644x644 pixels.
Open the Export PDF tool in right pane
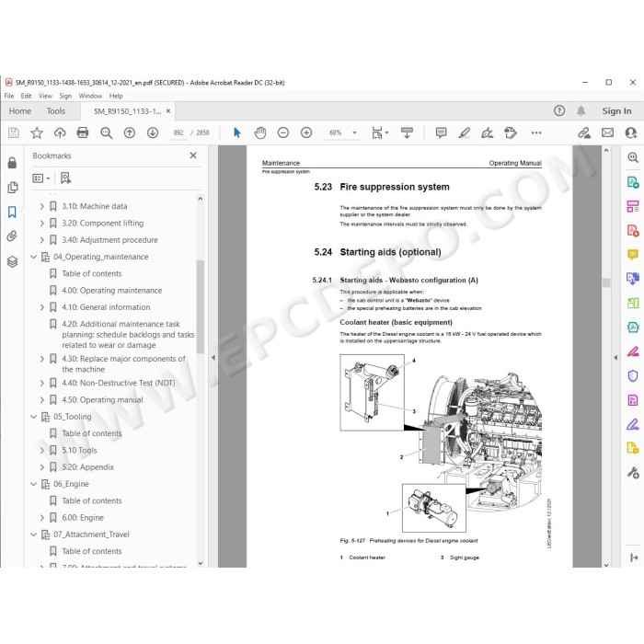(633, 181)
